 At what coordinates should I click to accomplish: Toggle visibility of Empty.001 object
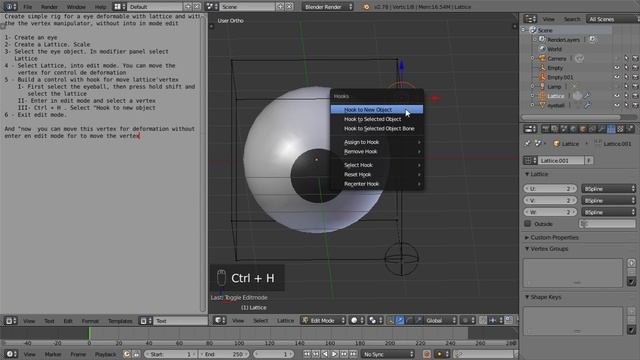pos(617,77)
